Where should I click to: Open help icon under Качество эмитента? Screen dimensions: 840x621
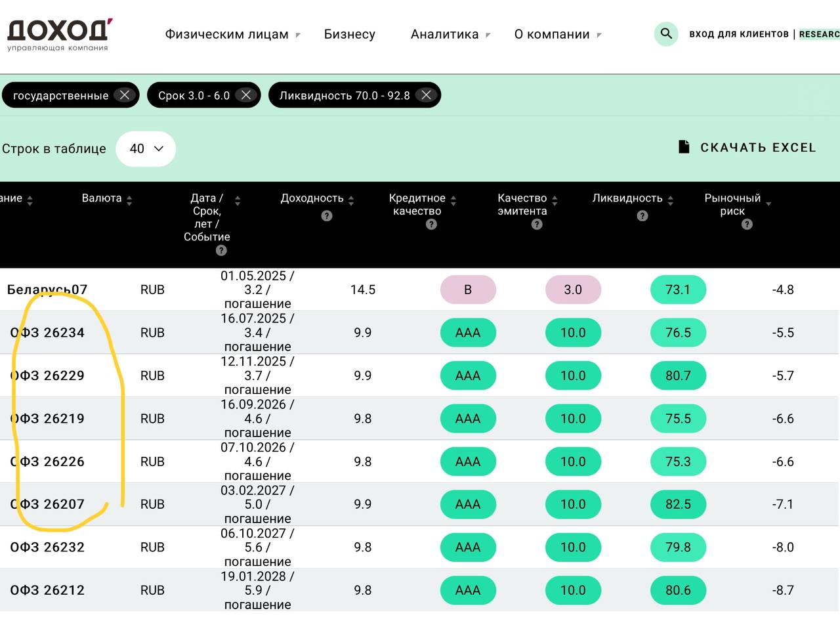[x=537, y=225]
